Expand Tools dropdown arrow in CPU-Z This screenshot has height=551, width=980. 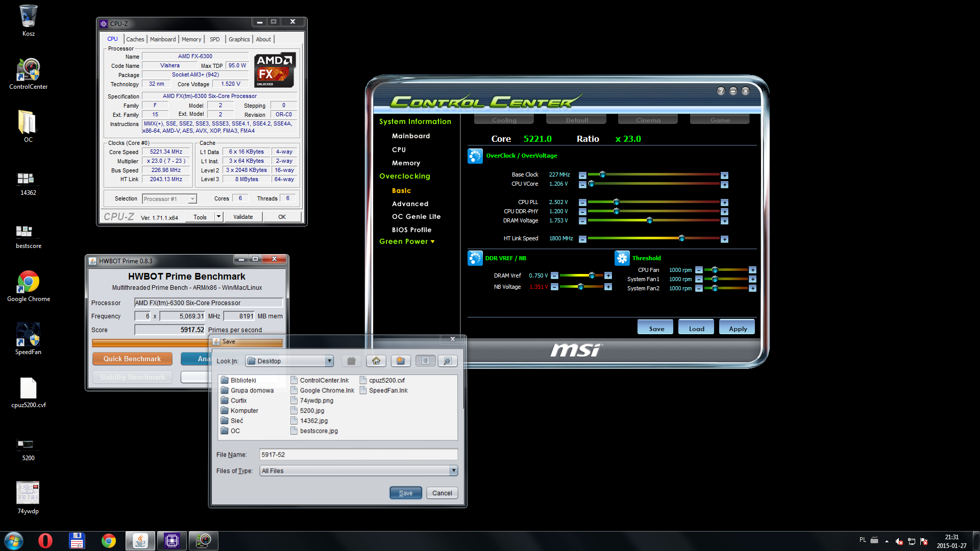[218, 217]
